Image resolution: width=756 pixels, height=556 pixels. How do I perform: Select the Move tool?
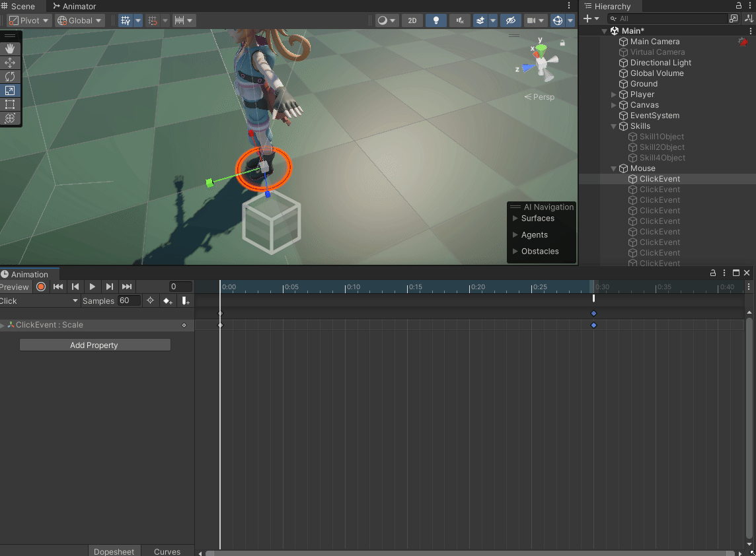[10, 63]
